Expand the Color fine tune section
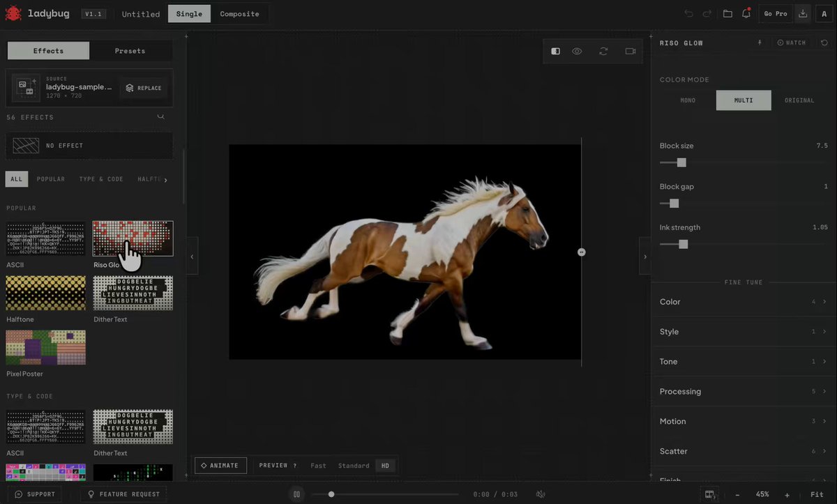837x504 pixels. (x=744, y=302)
